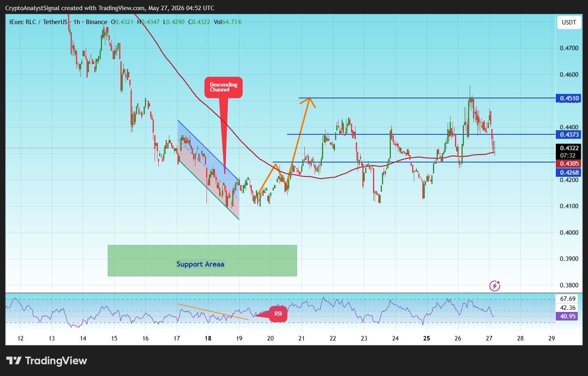The image size is (588, 376).
Task: Click the Descending Channel callout label
Action: click(x=224, y=87)
